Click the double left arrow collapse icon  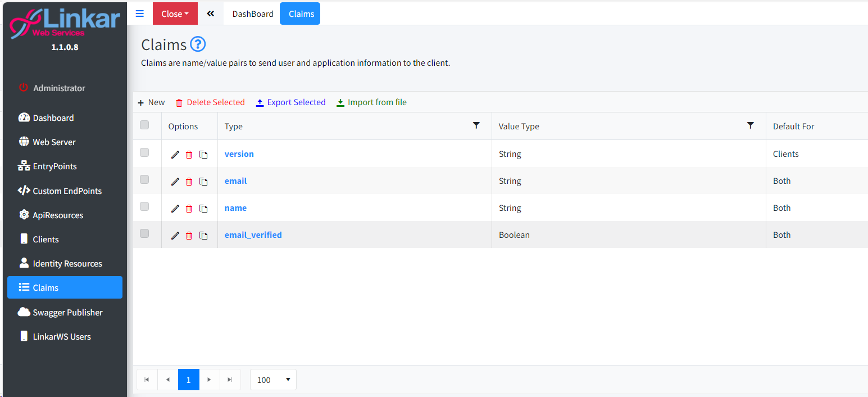210,13
